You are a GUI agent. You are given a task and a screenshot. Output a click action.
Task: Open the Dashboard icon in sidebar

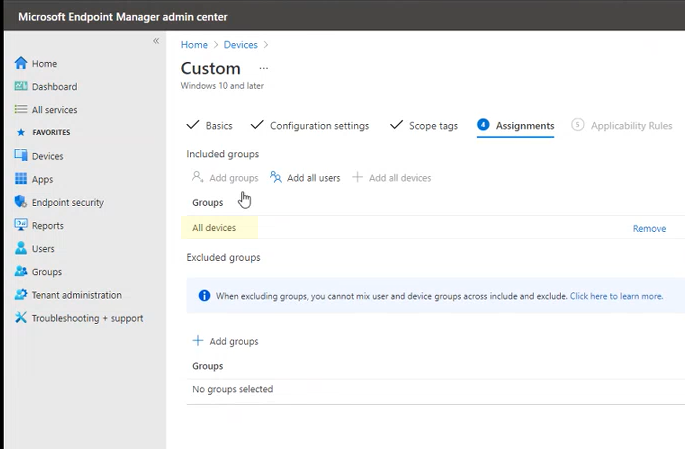click(x=21, y=87)
